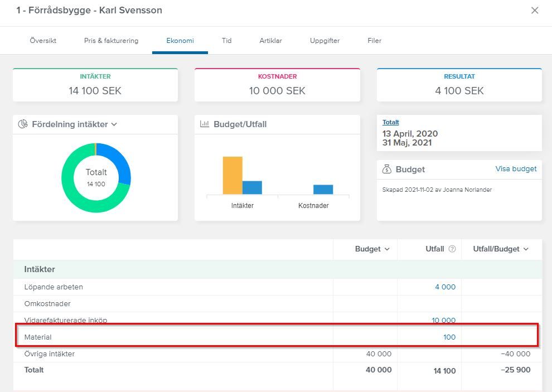552x392 pixels.
Task: Open the 4 000 Löpande arbeten value
Action: tap(446, 287)
